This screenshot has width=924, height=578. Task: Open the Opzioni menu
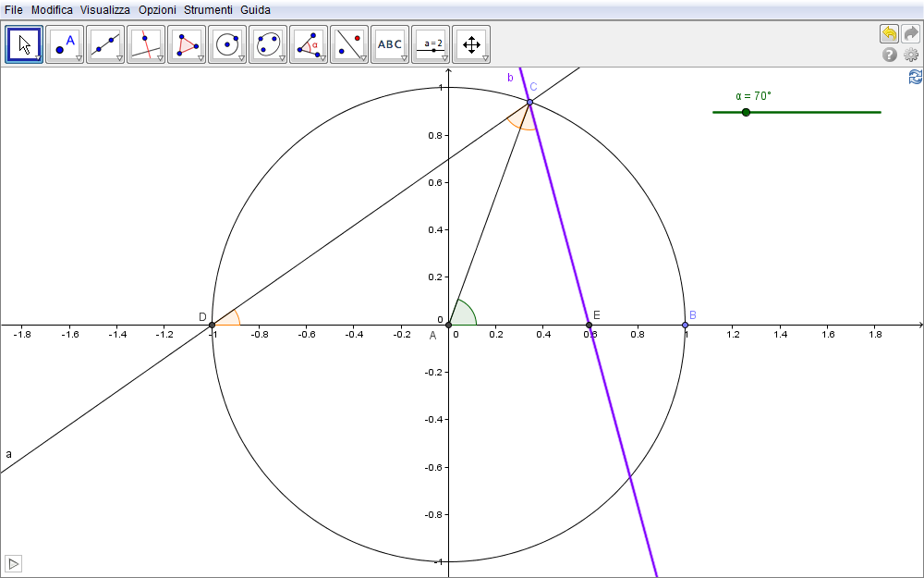(157, 10)
